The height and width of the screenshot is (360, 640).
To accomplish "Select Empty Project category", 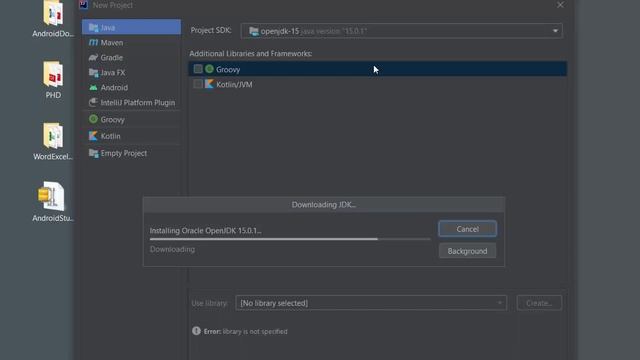I will pos(131,153).
